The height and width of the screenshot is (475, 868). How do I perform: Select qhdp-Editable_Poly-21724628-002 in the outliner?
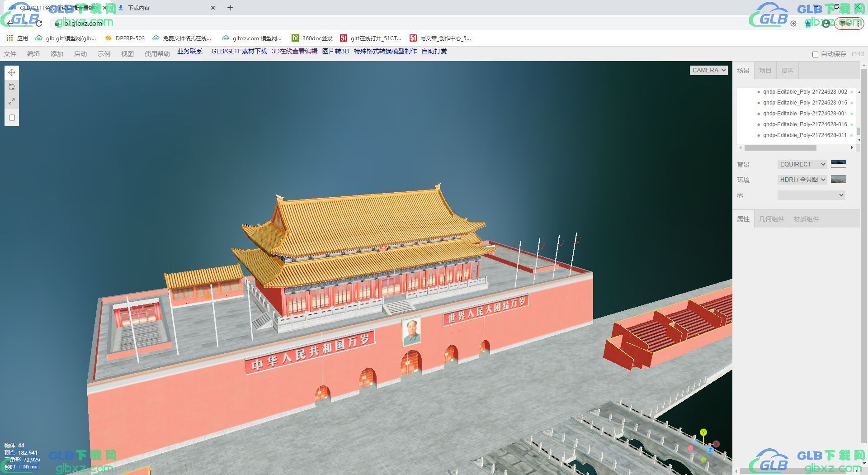(797, 92)
